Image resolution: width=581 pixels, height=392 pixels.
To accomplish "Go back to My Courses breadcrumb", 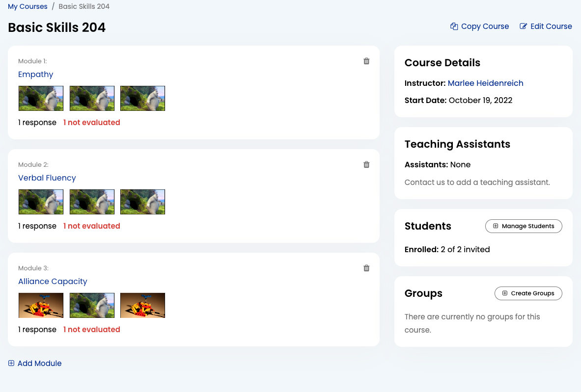I will 28,6.
